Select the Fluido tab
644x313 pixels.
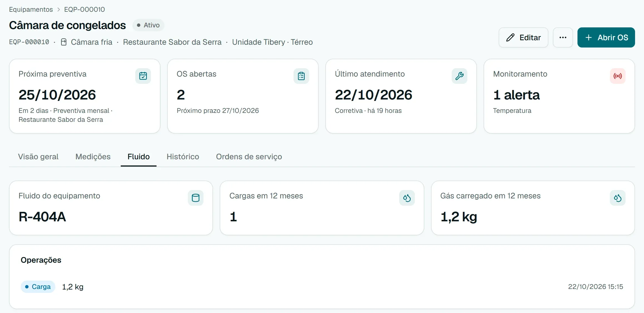pos(139,156)
